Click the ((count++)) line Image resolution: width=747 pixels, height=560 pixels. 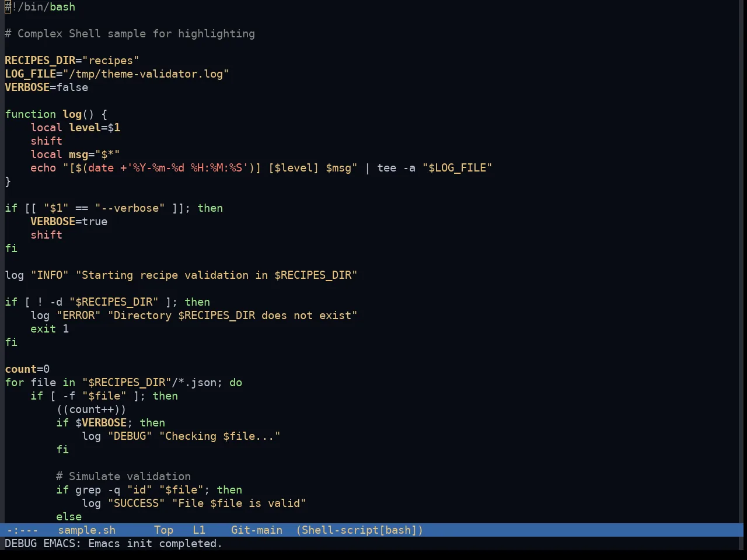91,409
